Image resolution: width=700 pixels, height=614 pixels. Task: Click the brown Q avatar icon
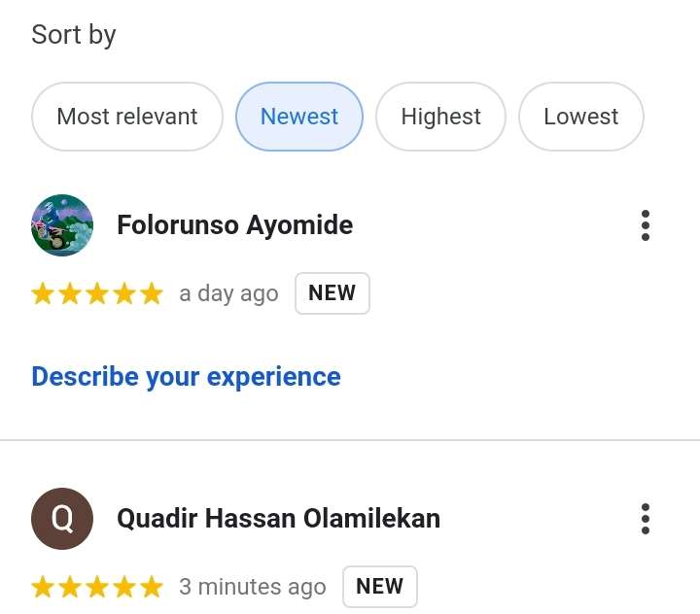62,519
